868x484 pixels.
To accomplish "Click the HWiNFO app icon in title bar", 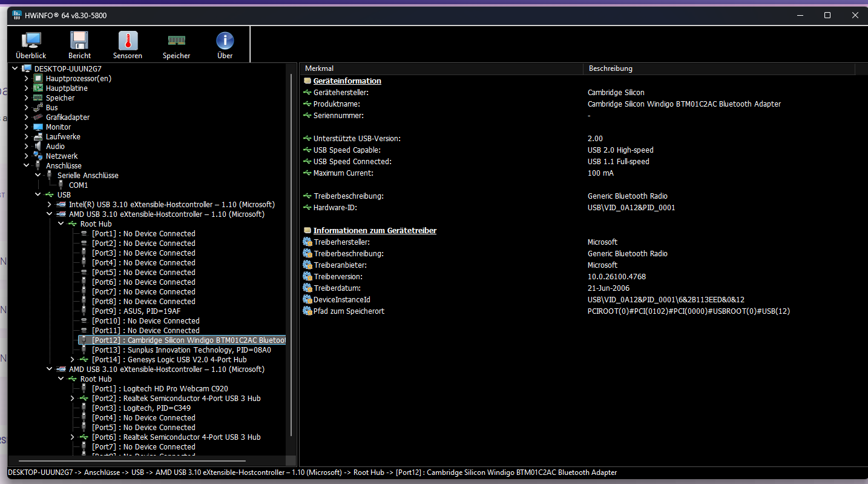I will (17, 15).
